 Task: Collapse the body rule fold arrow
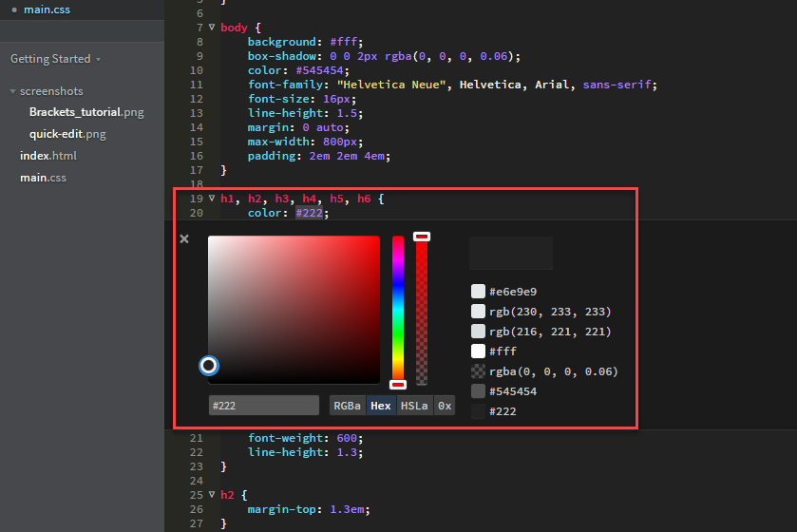coord(212,27)
